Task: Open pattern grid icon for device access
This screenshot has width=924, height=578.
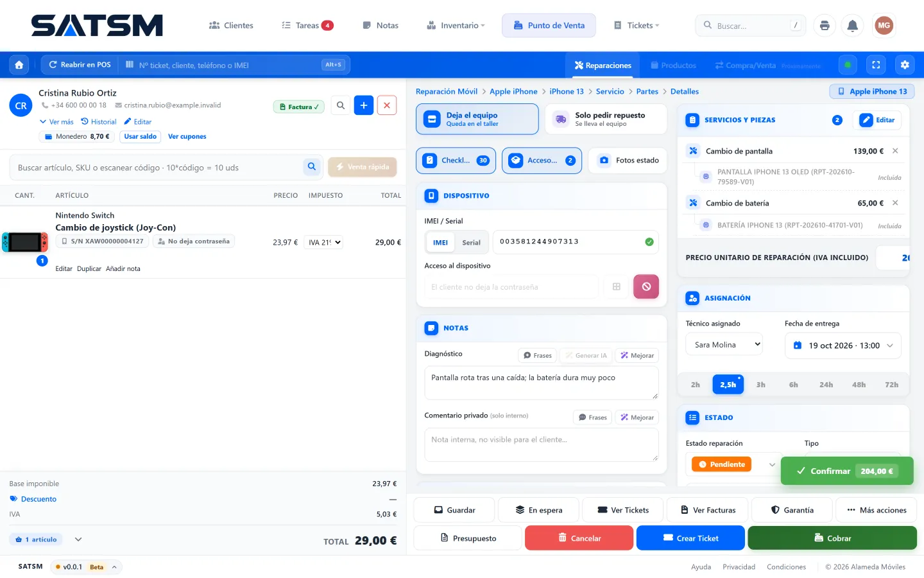Action: coord(617,287)
